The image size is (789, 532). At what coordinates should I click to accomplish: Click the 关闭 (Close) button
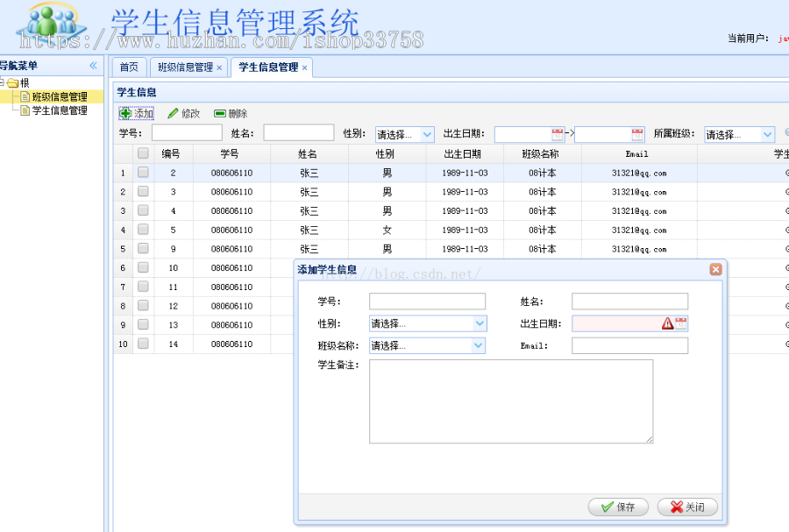pos(686,507)
